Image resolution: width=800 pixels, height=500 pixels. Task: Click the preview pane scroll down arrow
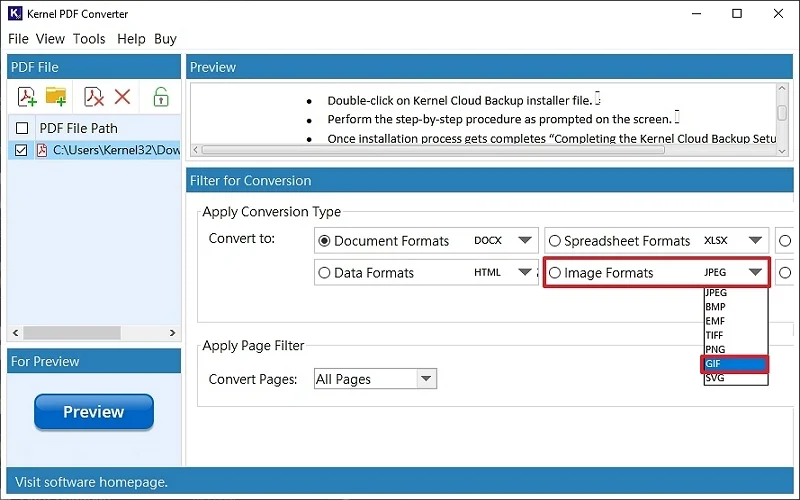pyautogui.click(x=782, y=151)
